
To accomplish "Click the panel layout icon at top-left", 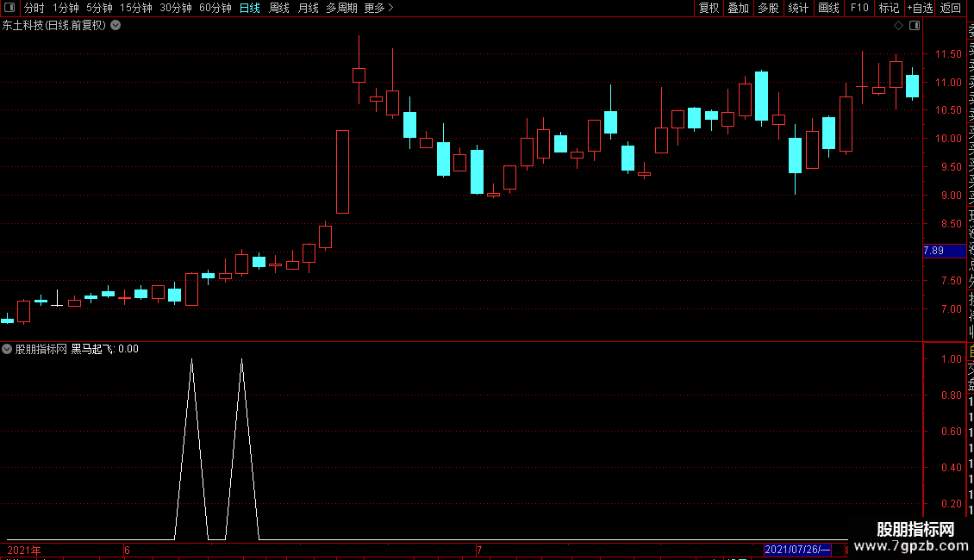I will (9, 8).
